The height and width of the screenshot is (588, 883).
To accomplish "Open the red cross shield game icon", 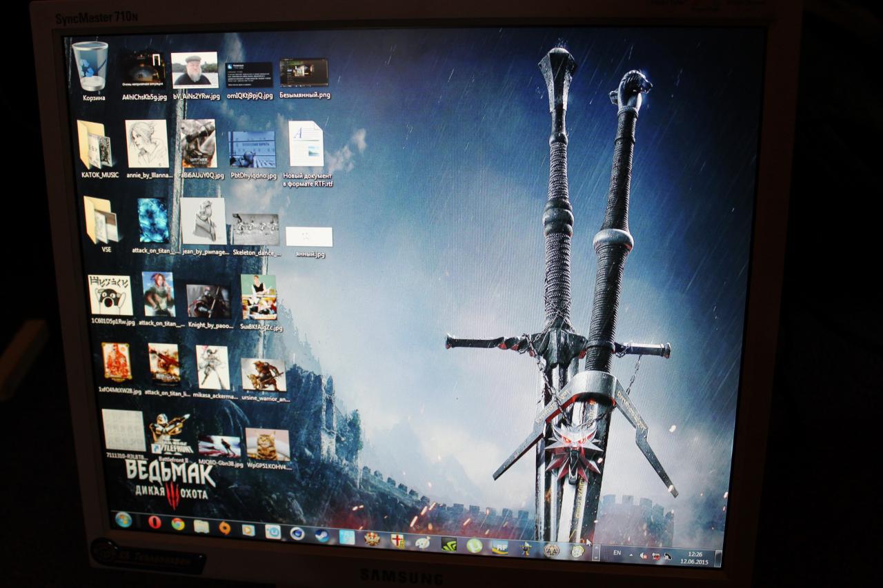I will [x=397, y=540].
